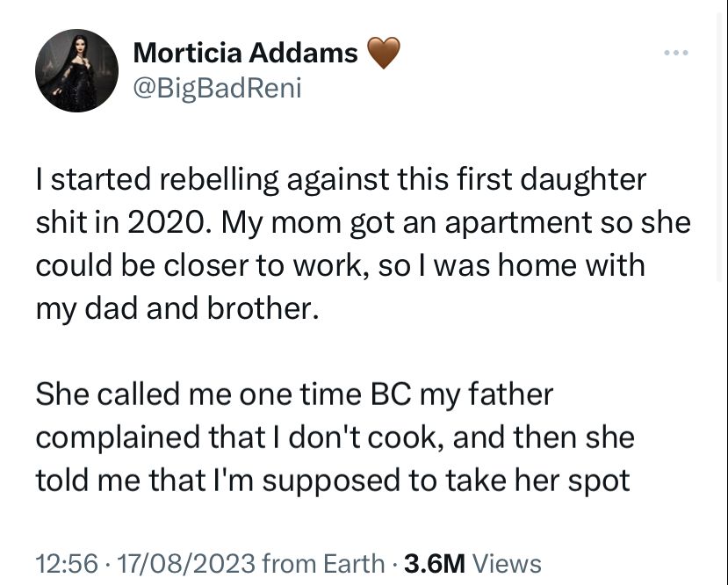Click the brown heart emoji beside the name
The image size is (728, 585).
point(384,53)
